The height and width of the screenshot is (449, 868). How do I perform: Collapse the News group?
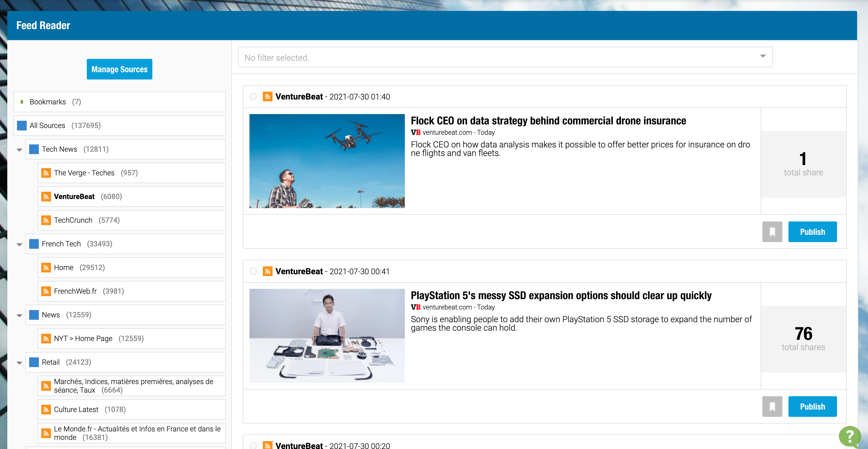[x=19, y=316]
